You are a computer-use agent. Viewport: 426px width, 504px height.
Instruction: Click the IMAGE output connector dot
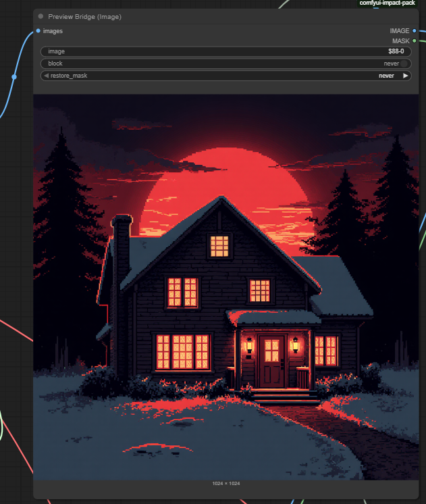414,31
